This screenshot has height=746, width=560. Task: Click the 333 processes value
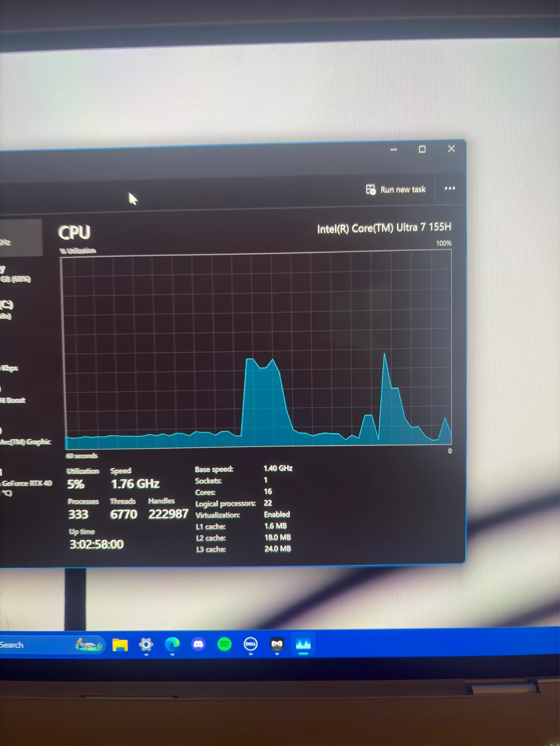point(78,514)
